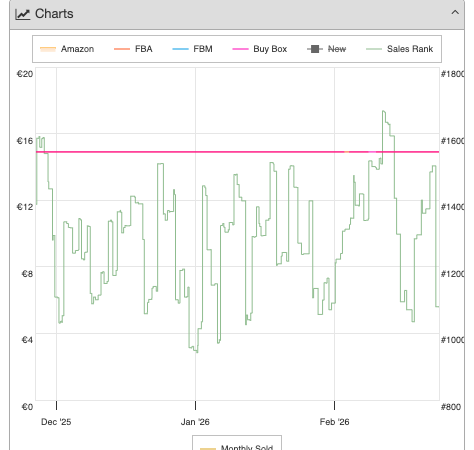
Task: Click the €12 price axis label
Action: pyautogui.click(x=25, y=207)
